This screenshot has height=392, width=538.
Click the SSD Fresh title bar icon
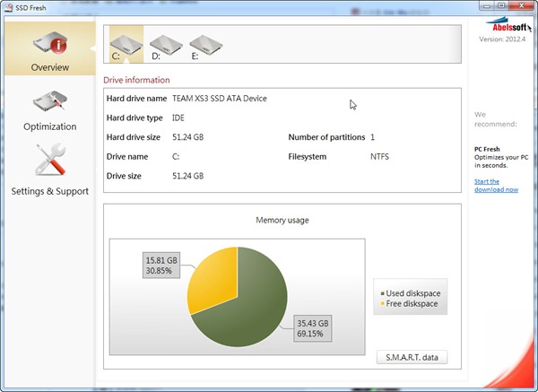point(10,8)
